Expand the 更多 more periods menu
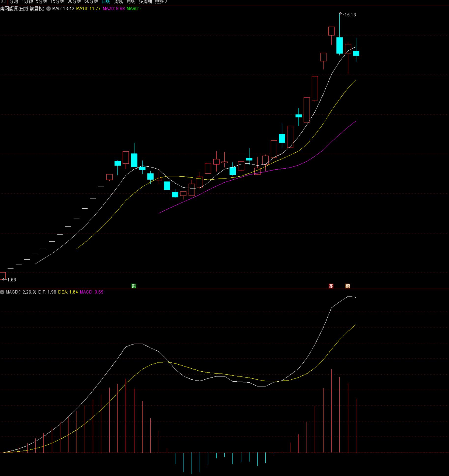Image resolution: width=449 pixels, height=476 pixels. click(x=161, y=2)
